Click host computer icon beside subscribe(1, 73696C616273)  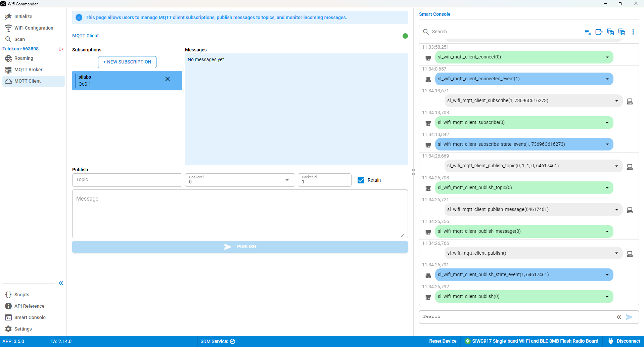pos(630,101)
